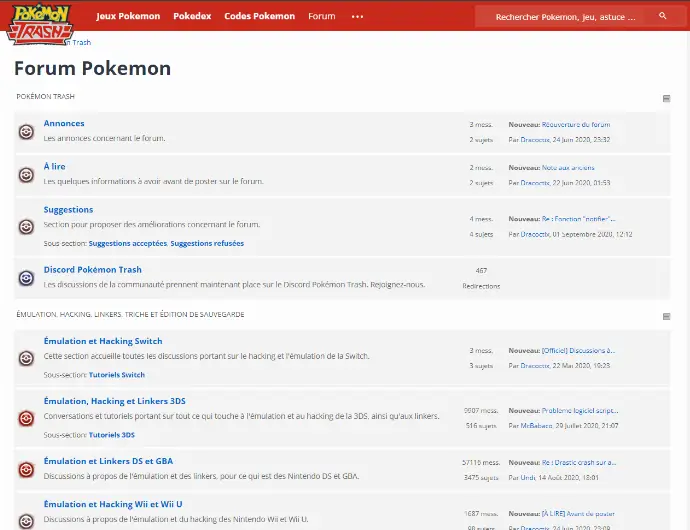Open the À lire forum
690x530 pixels.
(x=54, y=166)
